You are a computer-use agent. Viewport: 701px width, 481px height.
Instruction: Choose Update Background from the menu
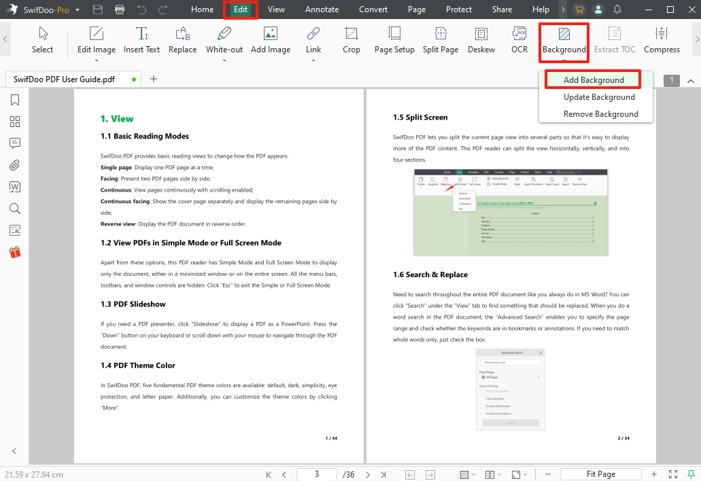tap(599, 97)
